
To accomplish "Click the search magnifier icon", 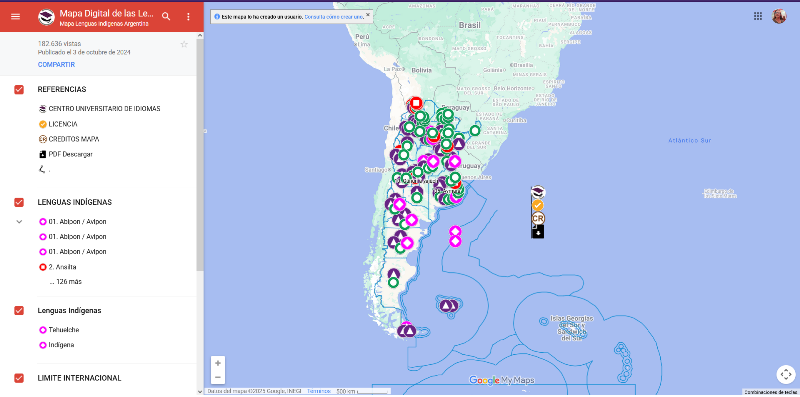I will [166, 16].
